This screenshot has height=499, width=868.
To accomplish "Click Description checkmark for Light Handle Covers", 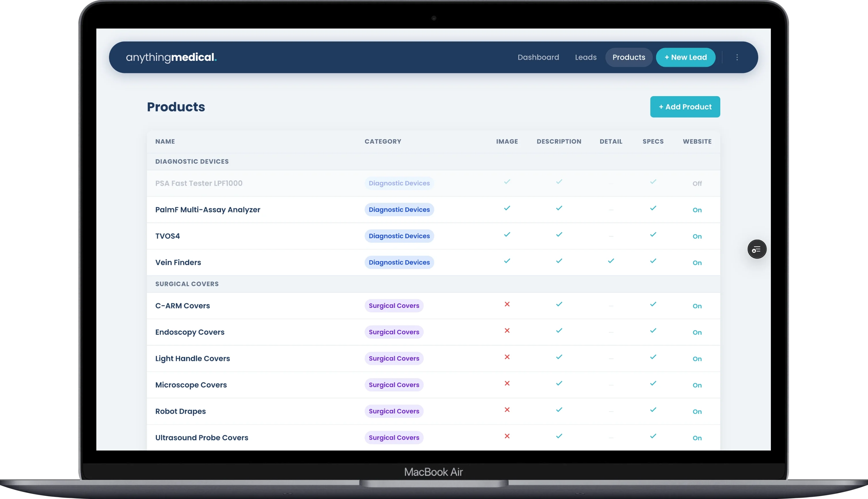I will tap(559, 357).
